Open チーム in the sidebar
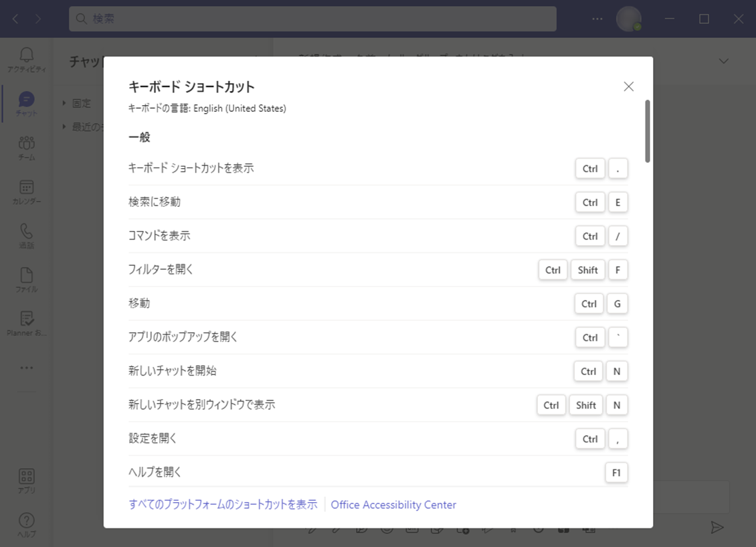Viewport: 756px width, 547px height. coord(27,148)
